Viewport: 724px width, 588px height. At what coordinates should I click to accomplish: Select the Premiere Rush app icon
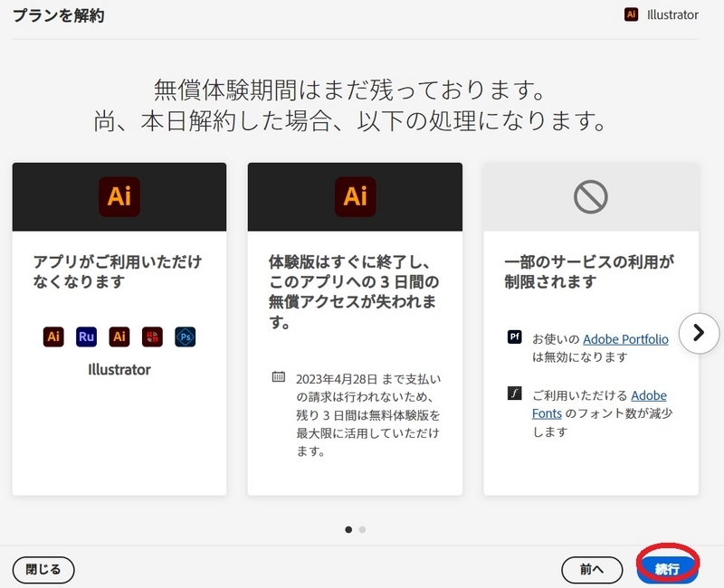click(x=86, y=337)
